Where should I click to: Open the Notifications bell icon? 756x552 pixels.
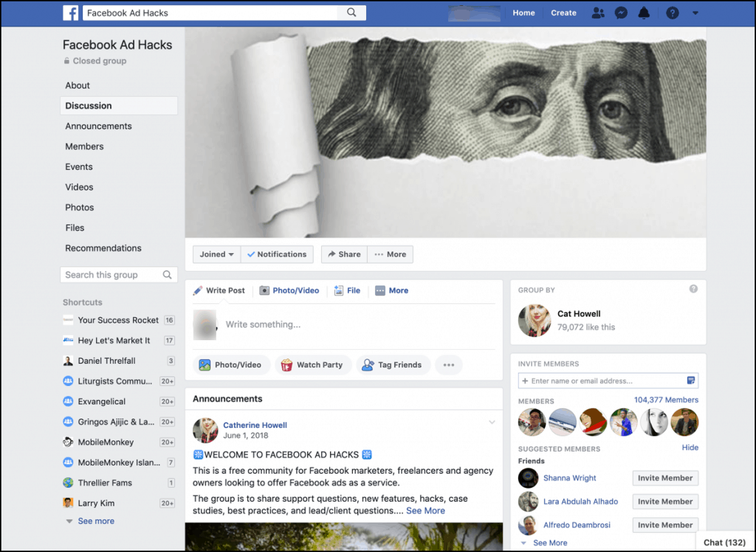click(x=644, y=13)
